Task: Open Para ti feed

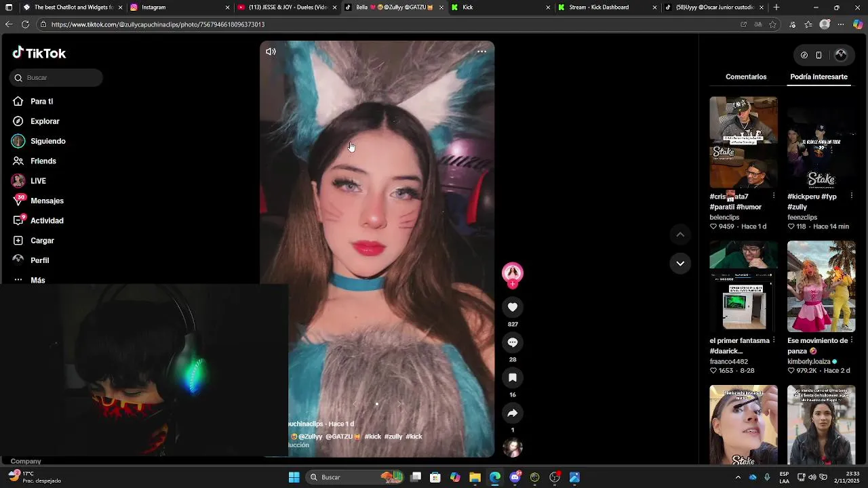Action: [41, 102]
